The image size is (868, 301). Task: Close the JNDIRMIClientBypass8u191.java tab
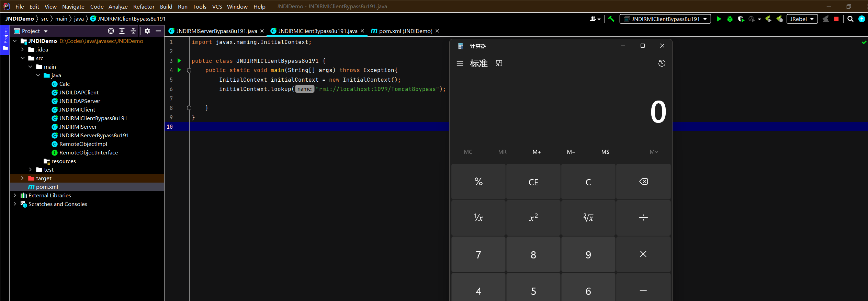(x=362, y=31)
